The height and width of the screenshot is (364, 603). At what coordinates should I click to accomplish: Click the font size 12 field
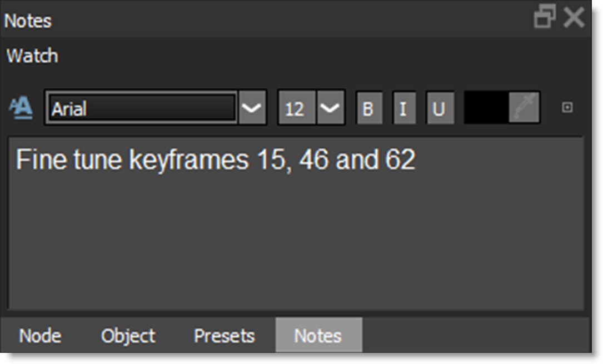point(296,108)
